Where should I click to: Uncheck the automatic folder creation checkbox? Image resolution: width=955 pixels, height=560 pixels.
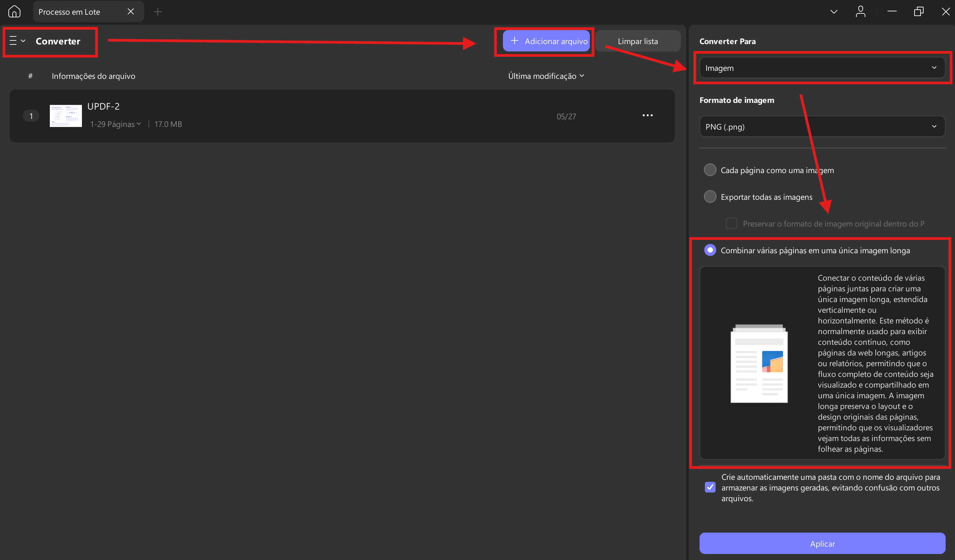click(710, 487)
